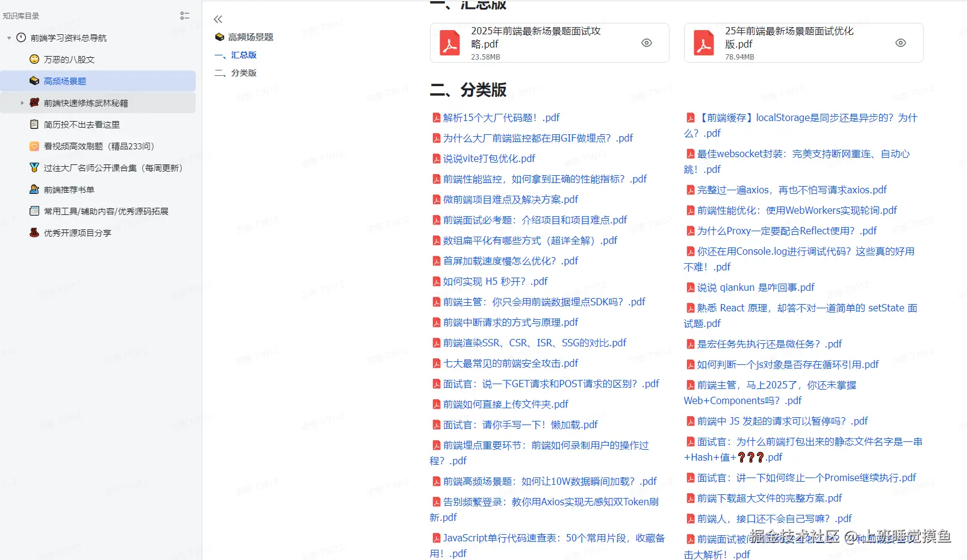
Task: Click the document icon beside 简历投不出去看这里
Action: pos(34,124)
